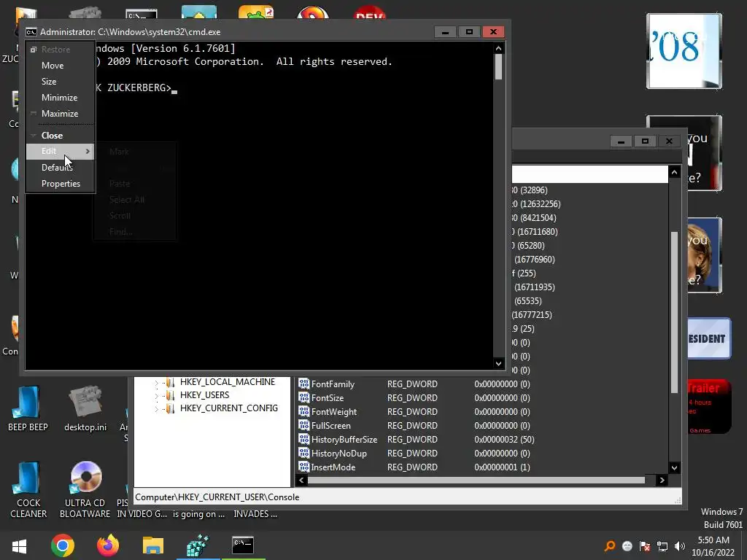Image resolution: width=747 pixels, height=560 pixels.
Task: Choose Size from the cmd system menu
Action: (49, 82)
